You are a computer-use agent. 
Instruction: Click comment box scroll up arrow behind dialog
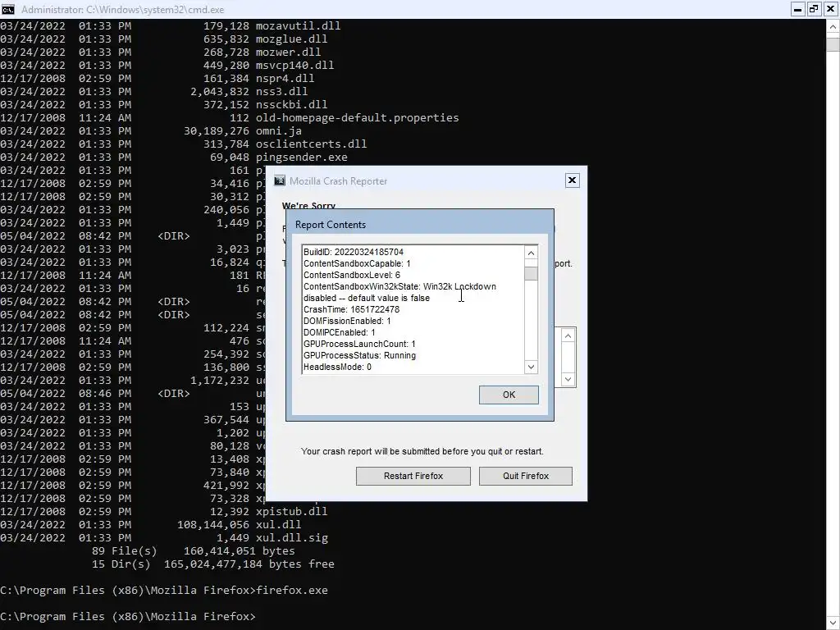(x=568, y=336)
